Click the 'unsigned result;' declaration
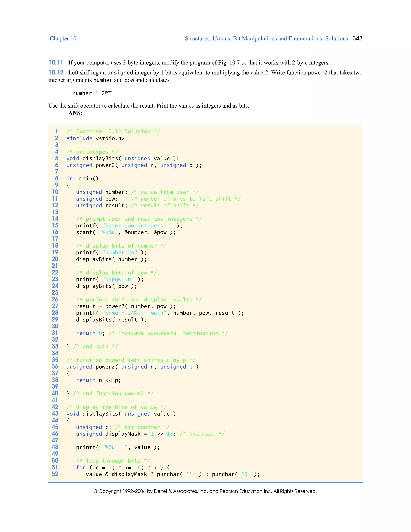 click(102, 206)
